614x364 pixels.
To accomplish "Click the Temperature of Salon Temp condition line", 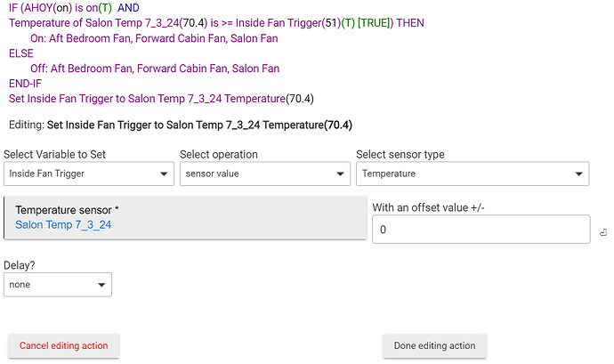I will (x=216, y=23).
